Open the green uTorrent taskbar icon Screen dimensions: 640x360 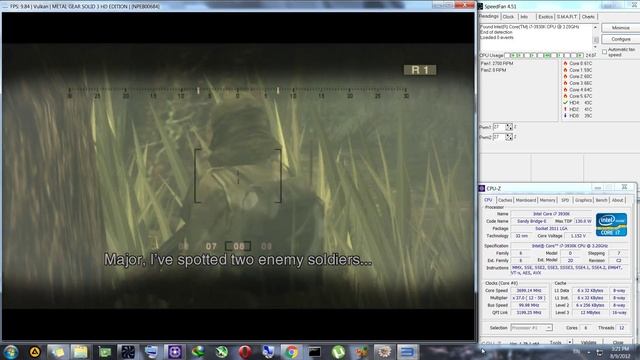(338, 352)
